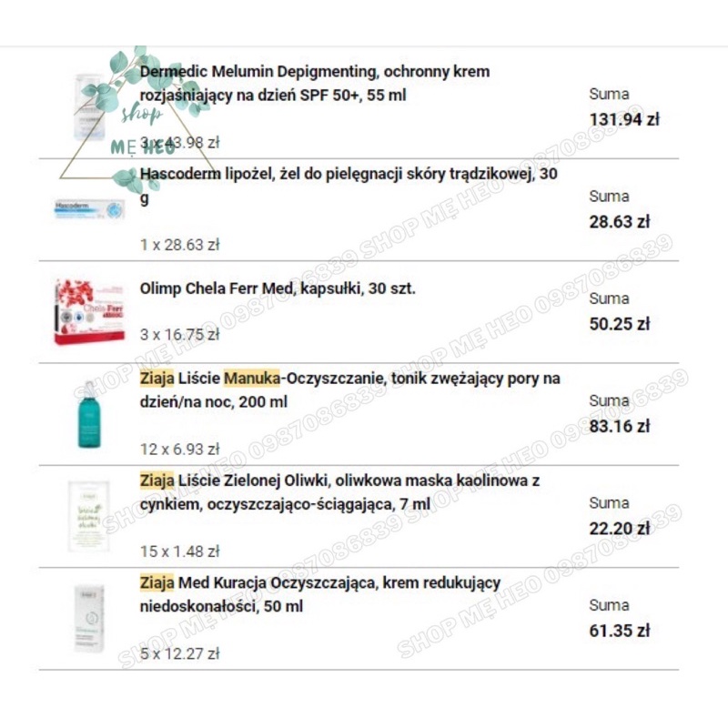
Task: Click the 28.63 zł Hascoderm sum
Action: [619, 221]
